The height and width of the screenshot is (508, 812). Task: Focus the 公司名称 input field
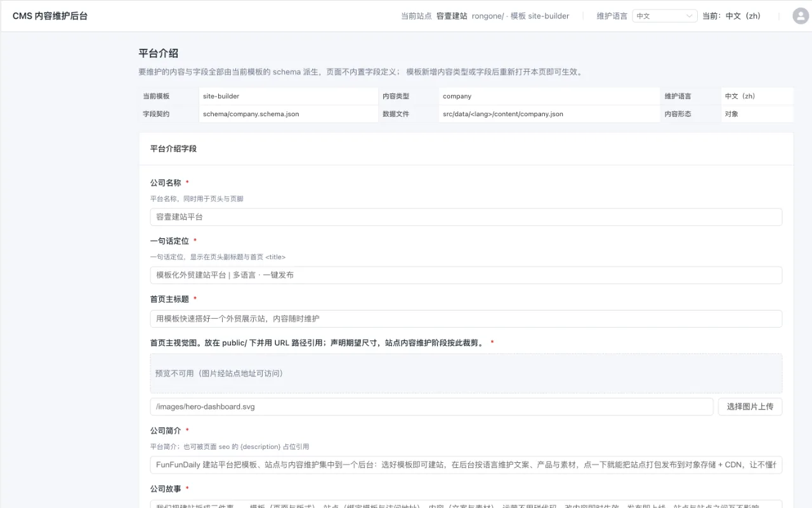point(466,217)
